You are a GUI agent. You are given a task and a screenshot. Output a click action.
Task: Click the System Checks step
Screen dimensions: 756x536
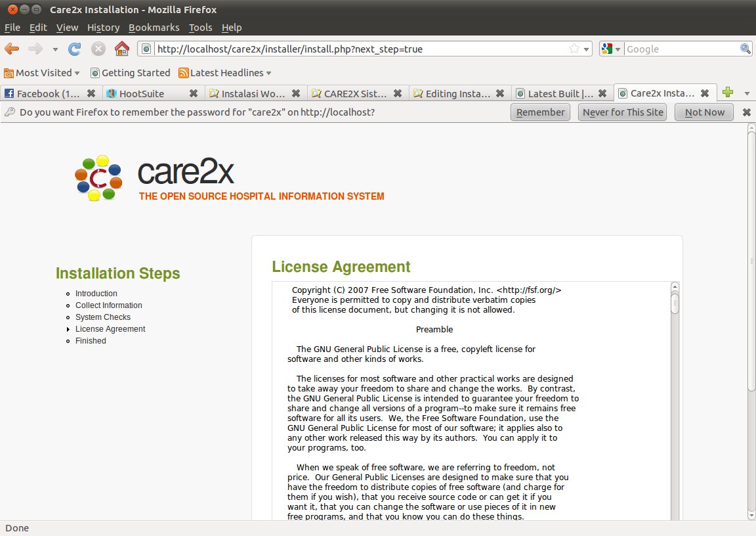click(x=102, y=317)
